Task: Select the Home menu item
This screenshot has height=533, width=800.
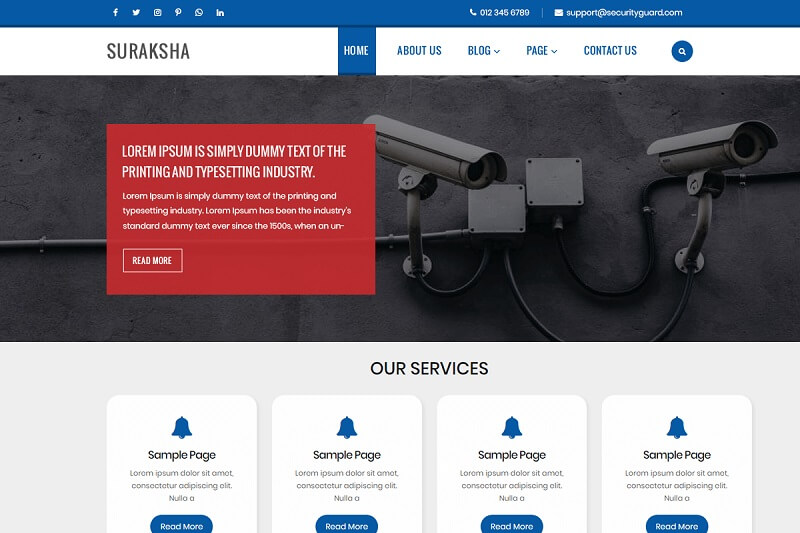Action: point(357,50)
